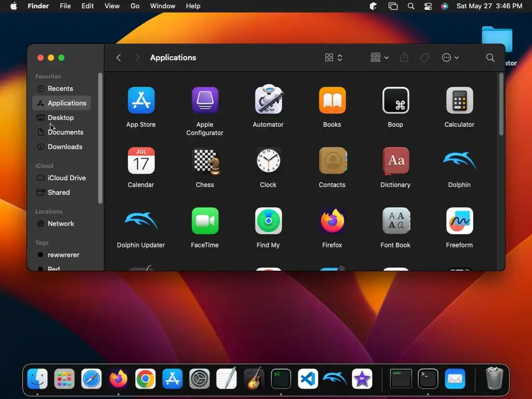Select the Find My app icon
532x399 pixels.
[x=269, y=221]
